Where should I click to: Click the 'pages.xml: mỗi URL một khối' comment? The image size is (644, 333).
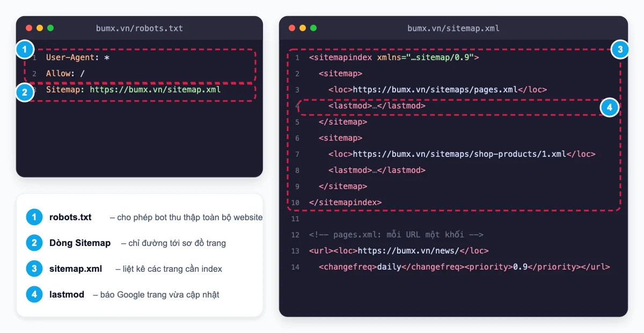point(397,235)
